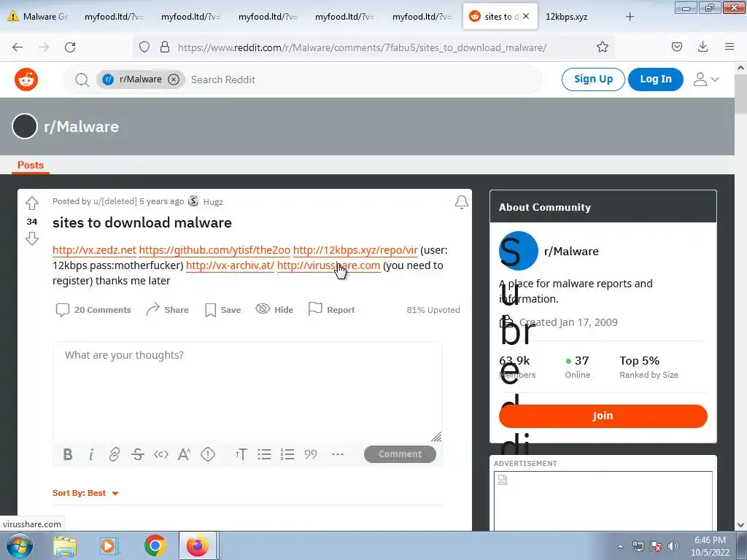The image size is (747, 560).
Task: Open Windows Explorer from taskbar
Action: (x=65, y=546)
